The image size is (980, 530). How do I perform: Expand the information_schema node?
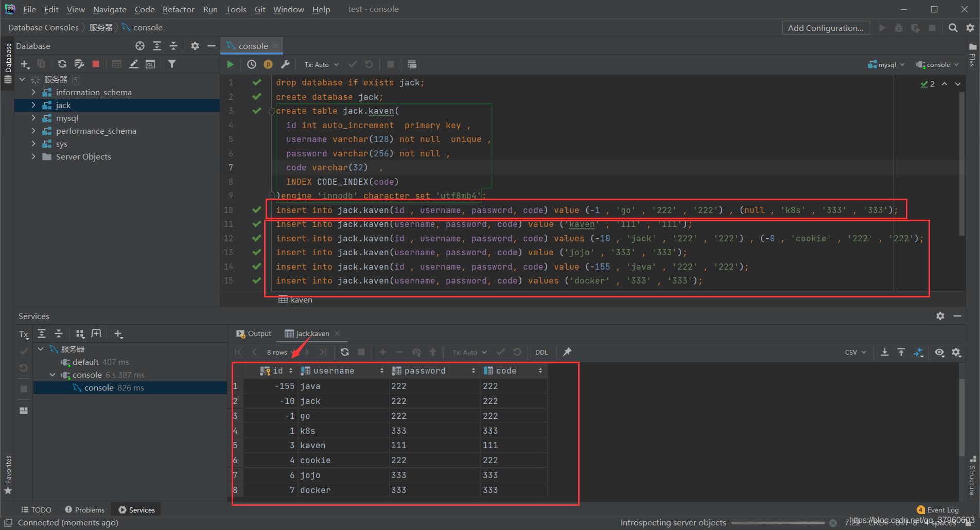click(x=33, y=92)
